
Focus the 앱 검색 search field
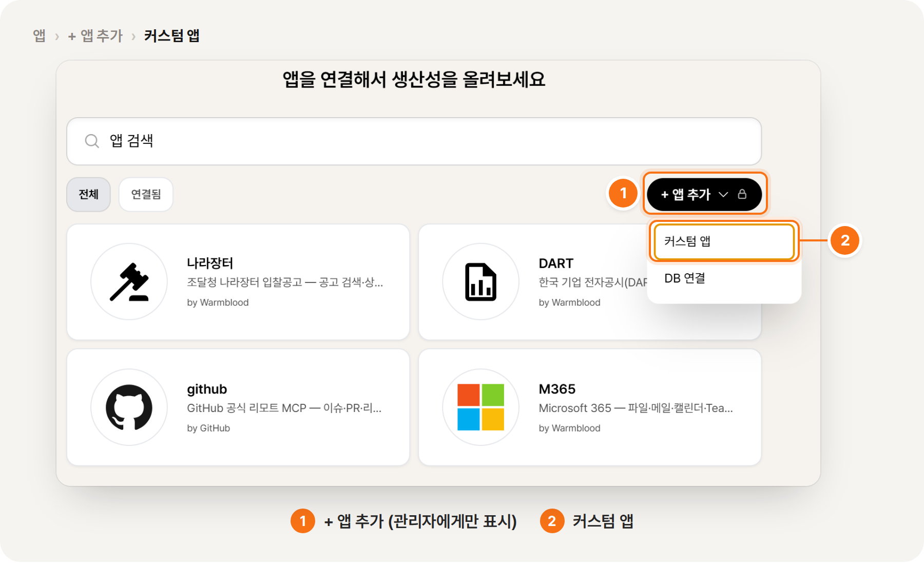tap(414, 141)
